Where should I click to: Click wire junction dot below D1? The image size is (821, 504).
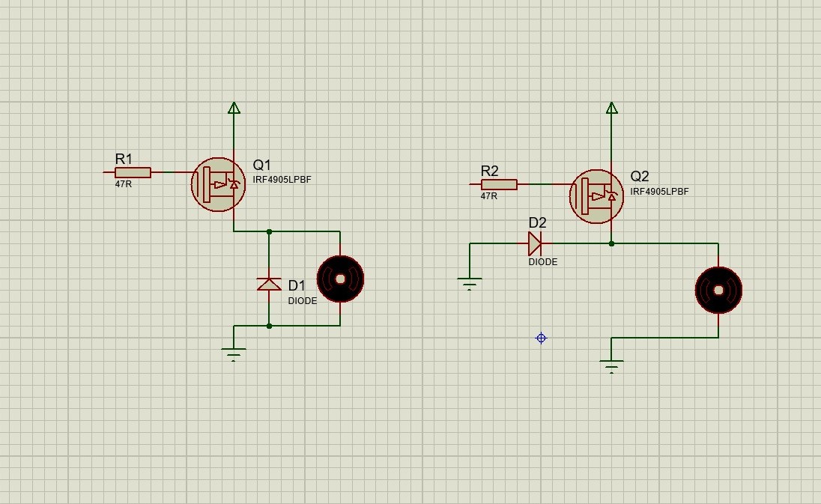(x=269, y=326)
